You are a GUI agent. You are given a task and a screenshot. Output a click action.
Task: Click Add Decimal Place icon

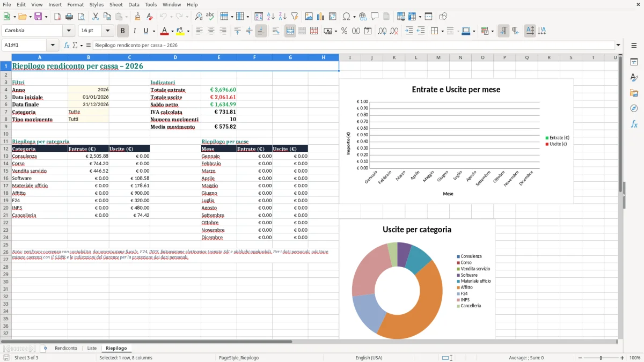click(382, 31)
